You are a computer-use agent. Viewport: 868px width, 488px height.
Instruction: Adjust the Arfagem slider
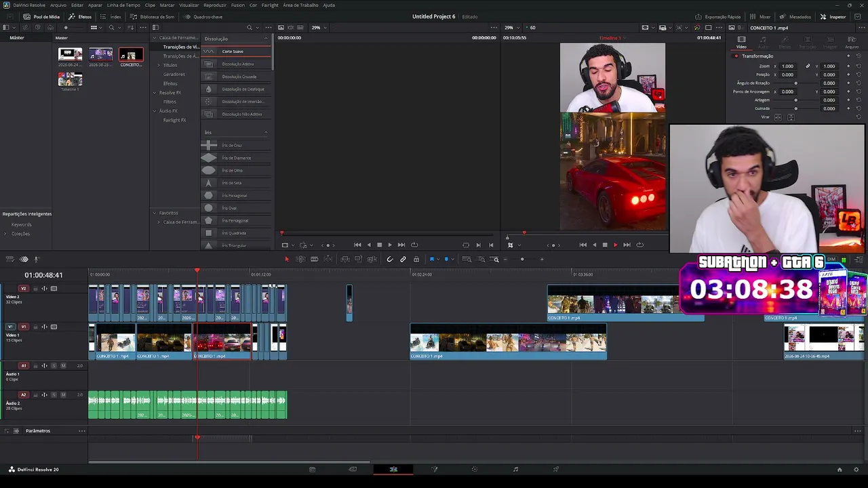pos(796,100)
